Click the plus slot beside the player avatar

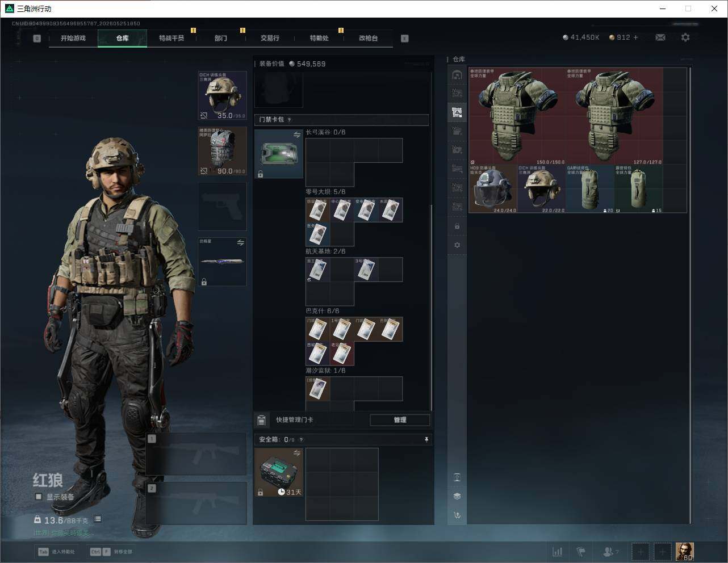click(663, 552)
